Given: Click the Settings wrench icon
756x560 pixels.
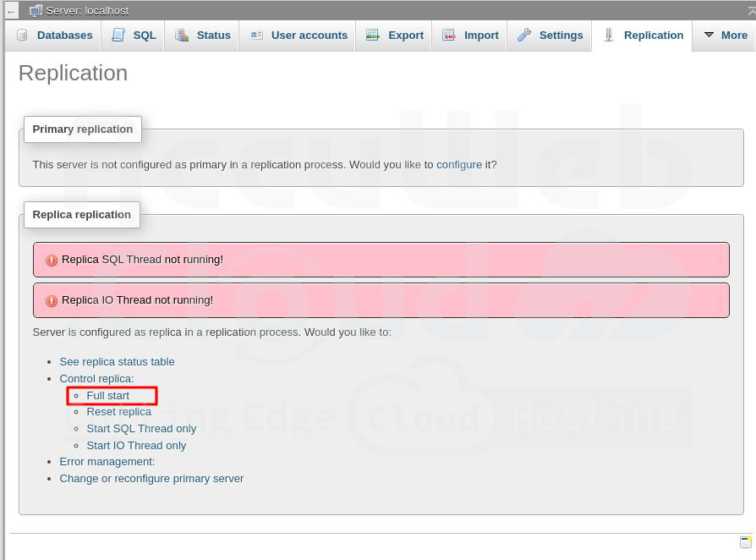Looking at the screenshot, I should click(524, 36).
